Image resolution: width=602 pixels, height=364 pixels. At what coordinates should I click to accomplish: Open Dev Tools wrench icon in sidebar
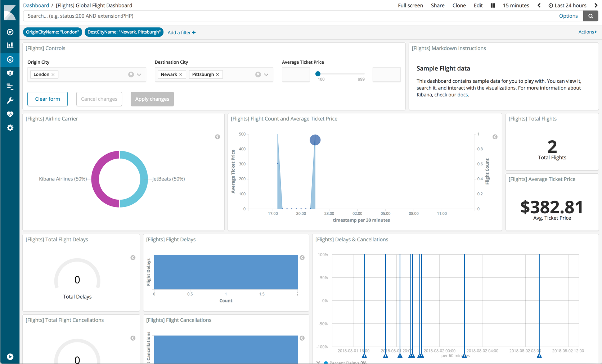pyautogui.click(x=10, y=100)
